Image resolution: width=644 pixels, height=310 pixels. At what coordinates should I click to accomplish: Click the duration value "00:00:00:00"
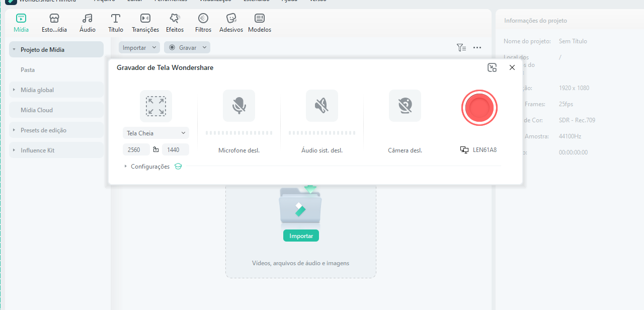pos(573,152)
